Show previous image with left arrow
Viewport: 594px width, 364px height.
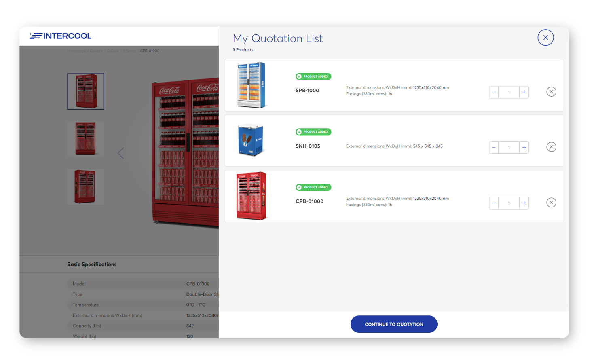[120, 153]
